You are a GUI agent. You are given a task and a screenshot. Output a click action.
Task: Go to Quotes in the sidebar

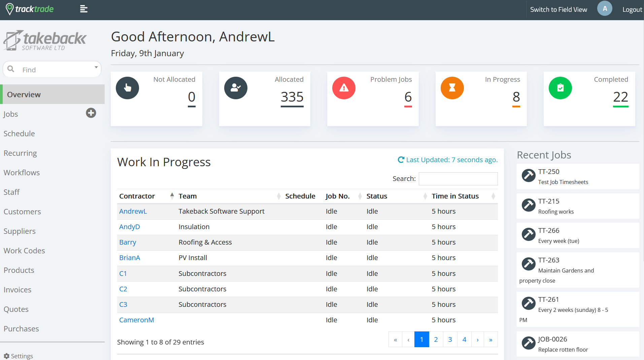16,309
